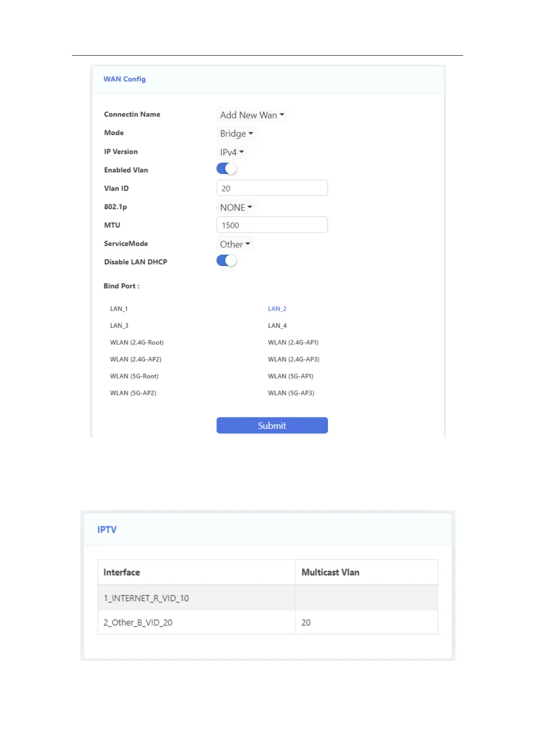Click the MTU input field

tap(272, 225)
